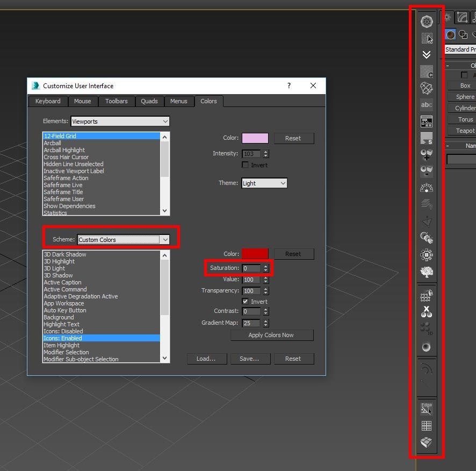
Task: Switch to the Keyboard tab
Action: pyautogui.click(x=48, y=101)
